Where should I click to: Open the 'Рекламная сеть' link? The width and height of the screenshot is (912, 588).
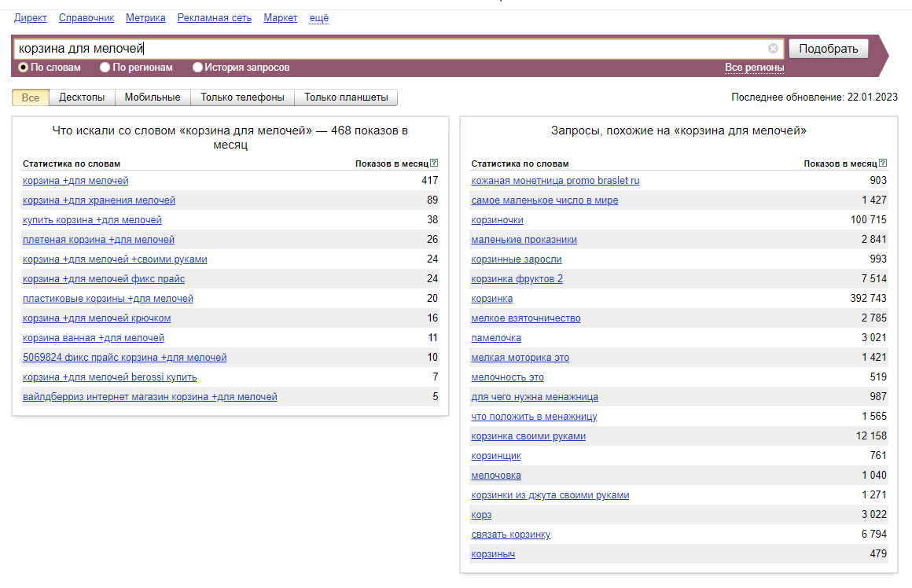tap(215, 18)
